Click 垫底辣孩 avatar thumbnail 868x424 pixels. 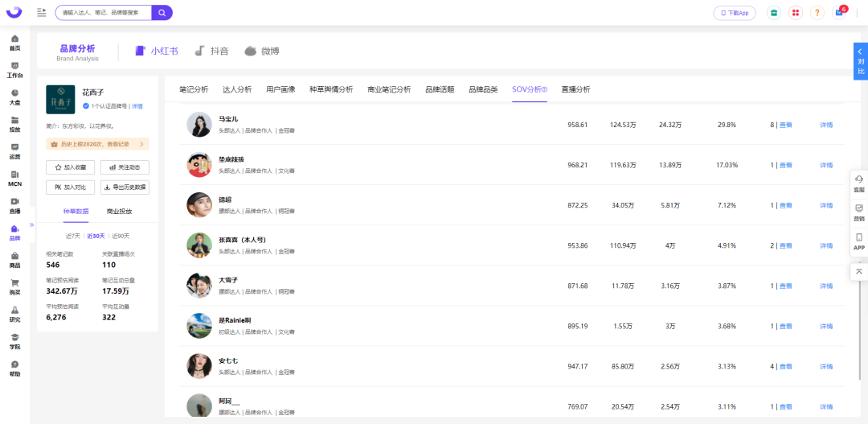click(x=199, y=165)
